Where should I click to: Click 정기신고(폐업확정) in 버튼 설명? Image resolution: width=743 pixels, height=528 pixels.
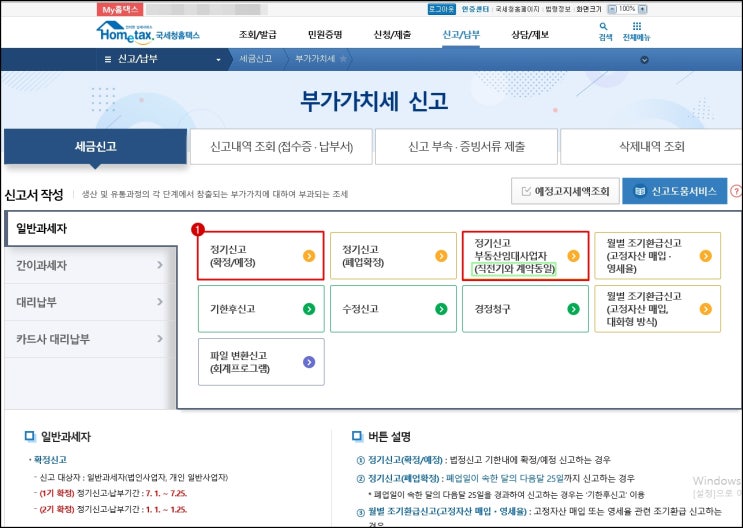pyautogui.click(x=405, y=478)
